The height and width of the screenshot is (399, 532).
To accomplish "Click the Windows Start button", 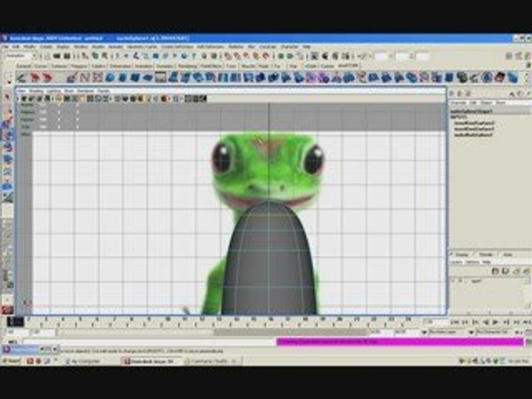I will (12, 361).
